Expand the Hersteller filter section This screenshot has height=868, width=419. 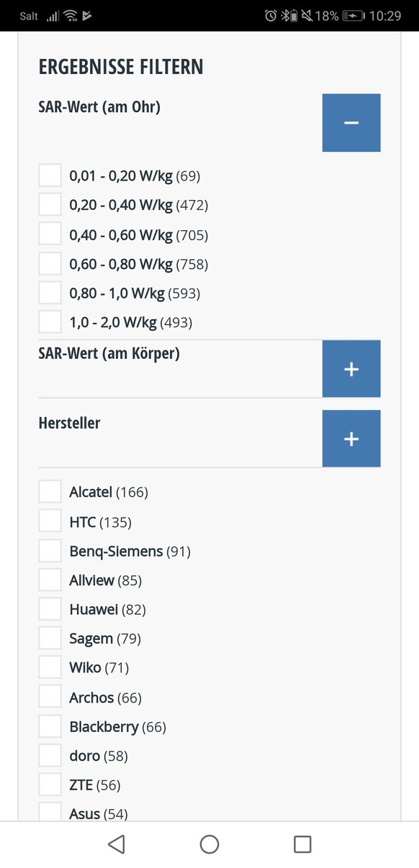tap(351, 439)
